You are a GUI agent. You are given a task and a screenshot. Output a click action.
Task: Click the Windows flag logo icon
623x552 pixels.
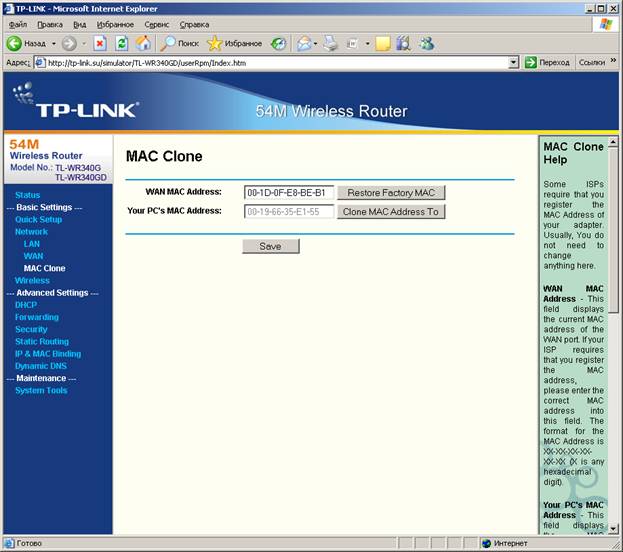point(606,24)
